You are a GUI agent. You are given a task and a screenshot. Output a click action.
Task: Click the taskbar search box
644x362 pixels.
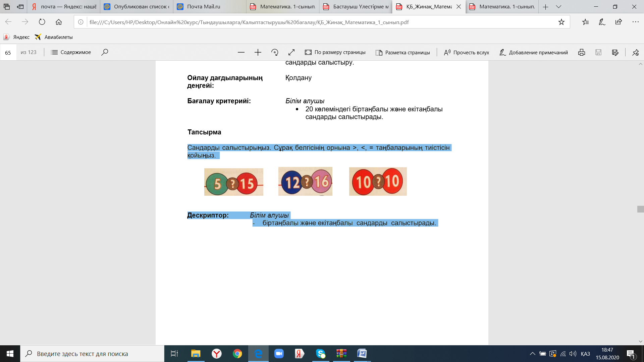(92, 354)
